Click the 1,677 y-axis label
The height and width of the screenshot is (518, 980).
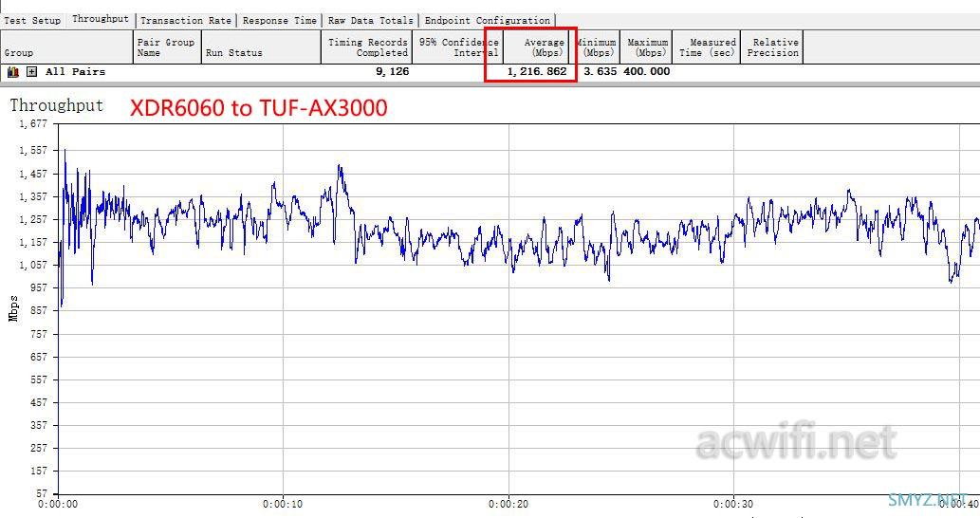(33, 123)
